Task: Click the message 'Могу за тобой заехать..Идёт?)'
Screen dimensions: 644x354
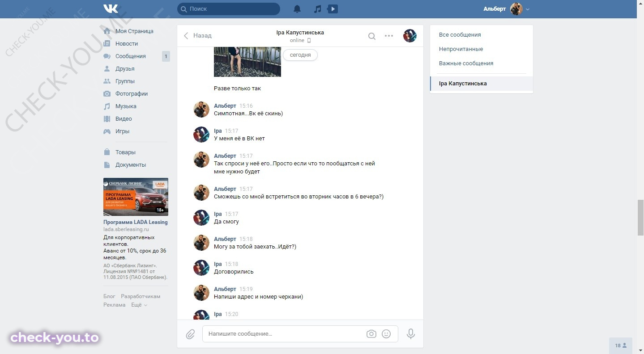Action: pyautogui.click(x=255, y=247)
